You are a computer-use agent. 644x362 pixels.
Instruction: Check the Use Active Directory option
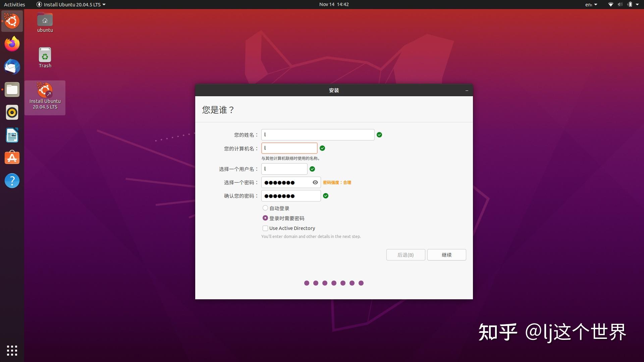point(265,228)
